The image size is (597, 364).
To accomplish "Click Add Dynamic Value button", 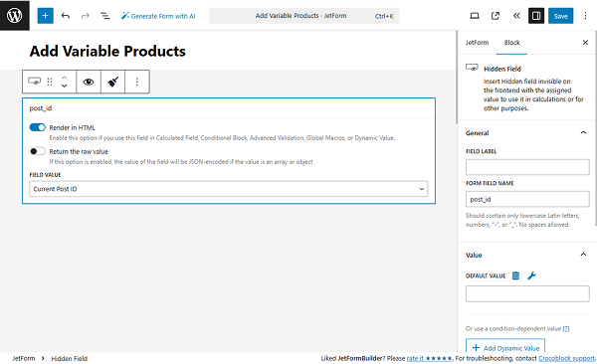I will point(505,346).
